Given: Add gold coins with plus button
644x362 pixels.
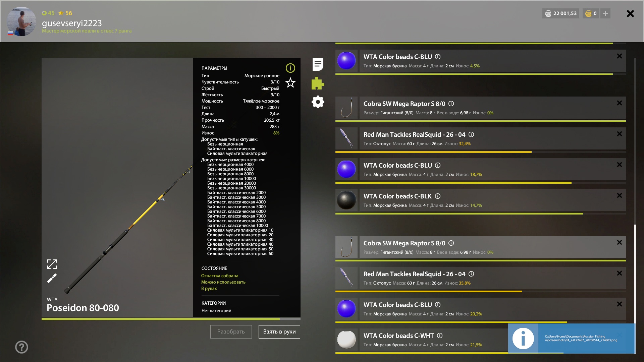Looking at the screenshot, I should (x=605, y=13).
